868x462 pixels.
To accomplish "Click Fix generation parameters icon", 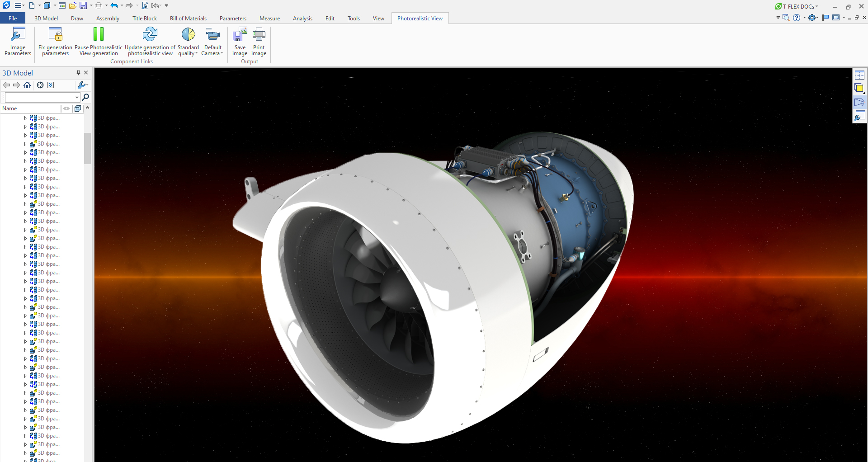I will tap(55, 34).
